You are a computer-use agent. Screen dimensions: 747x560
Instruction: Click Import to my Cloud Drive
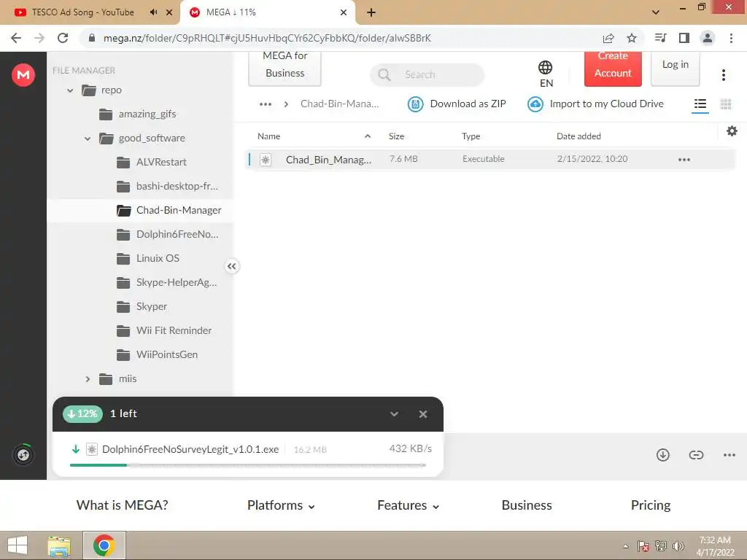tap(595, 104)
